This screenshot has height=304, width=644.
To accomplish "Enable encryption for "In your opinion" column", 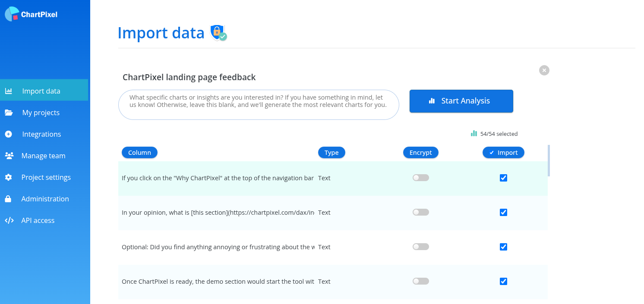I will point(421,212).
